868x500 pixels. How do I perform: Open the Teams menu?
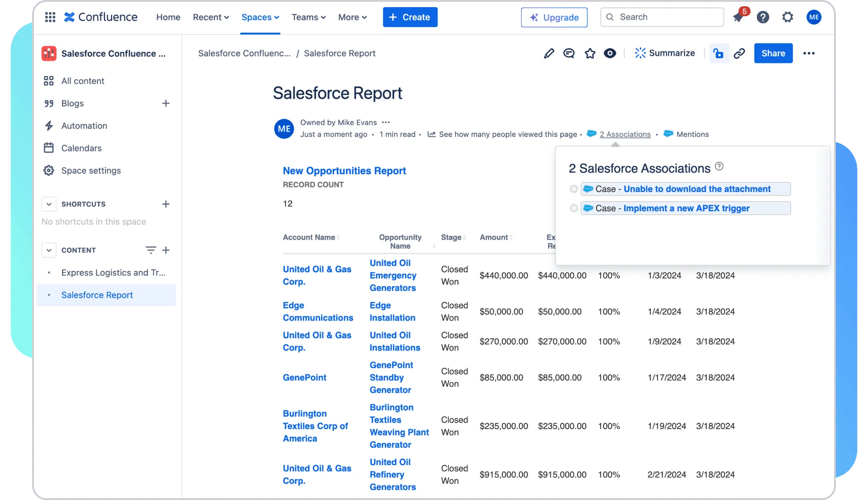click(309, 17)
